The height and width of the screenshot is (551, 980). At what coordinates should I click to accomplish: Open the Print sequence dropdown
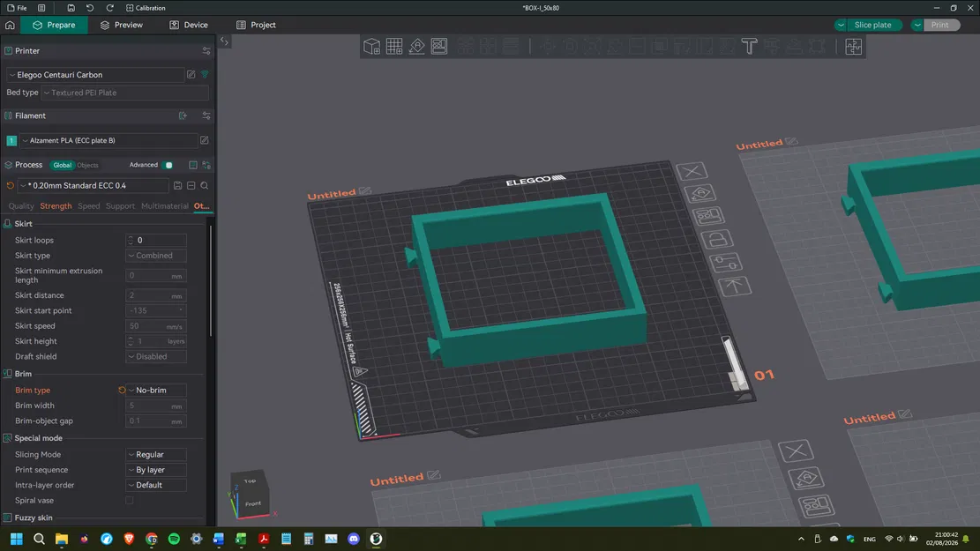(156, 470)
